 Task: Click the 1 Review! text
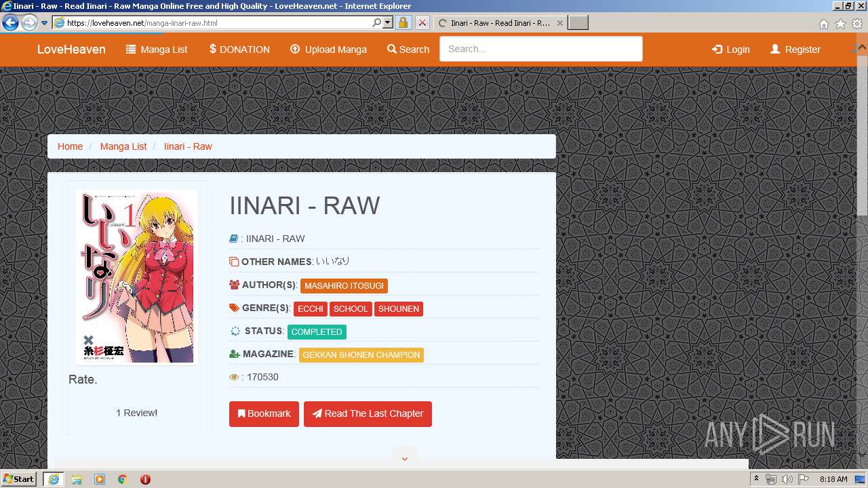[136, 413]
